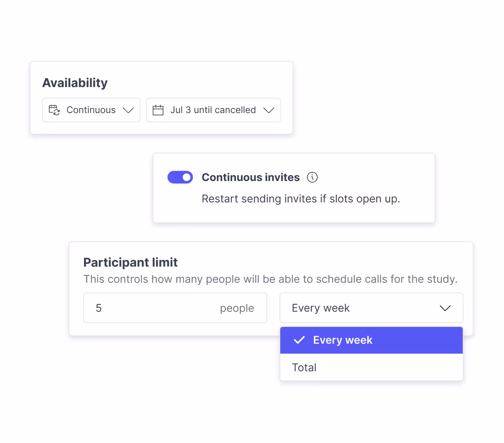Image resolution: width=504 pixels, height=443 pixels.
Task: Click the chevron on the Continuous selector
Action: (128, 110)
